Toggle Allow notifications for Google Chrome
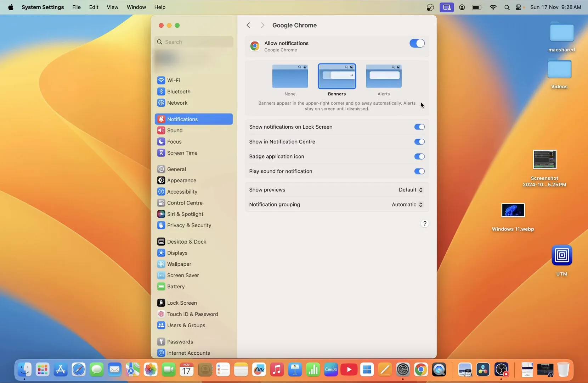Image resolution: width=588 pixels, height=383 pixels. click(417, 43)
